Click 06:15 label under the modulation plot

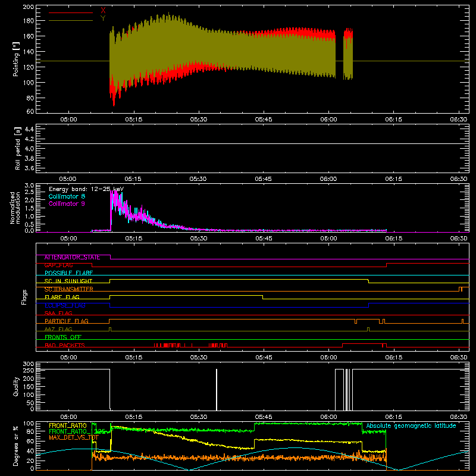click(x=393, y=239)
